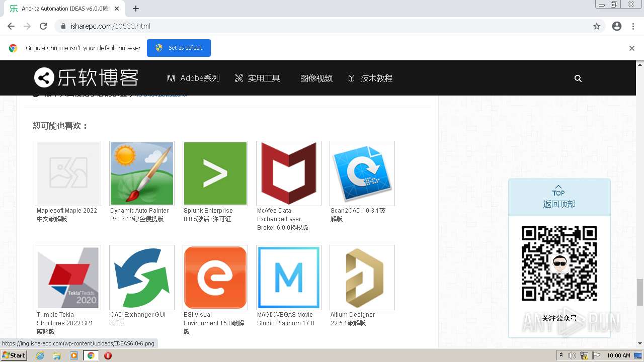Reload the current page
Viewport: 644px width, 362px height.
pos(43,26)
